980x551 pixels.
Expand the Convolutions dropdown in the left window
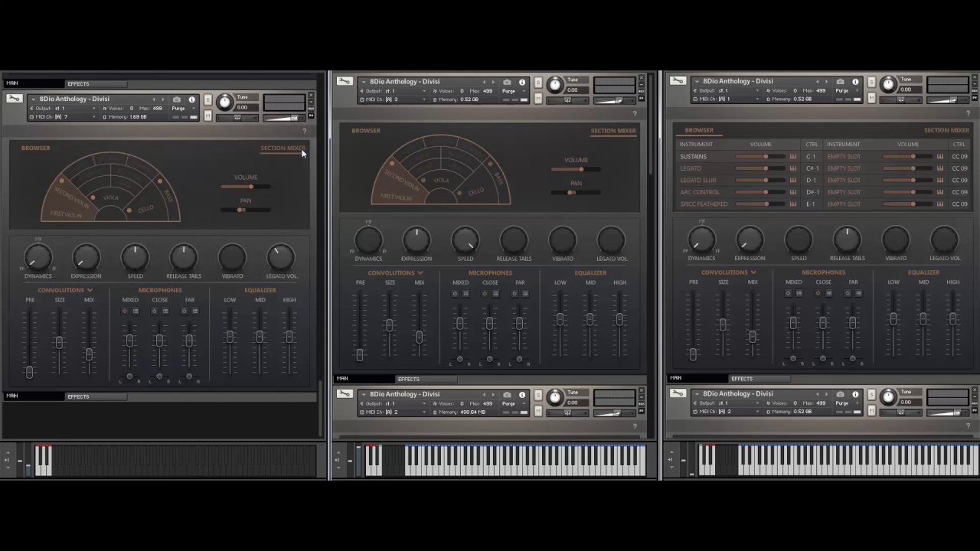click(66, 290)
